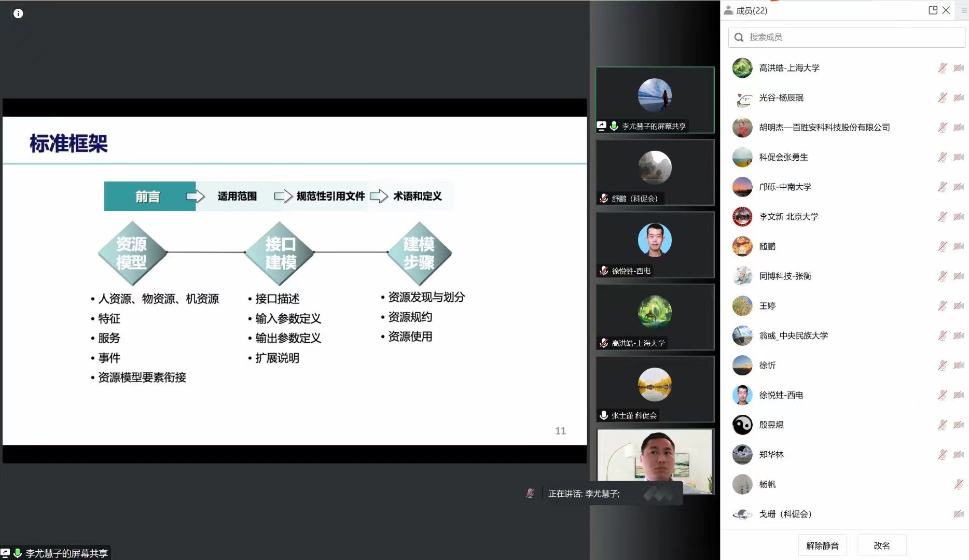This screenshot has height=560, width=969.
Task: Click the meeting info icon
Action: coord(18,13)
